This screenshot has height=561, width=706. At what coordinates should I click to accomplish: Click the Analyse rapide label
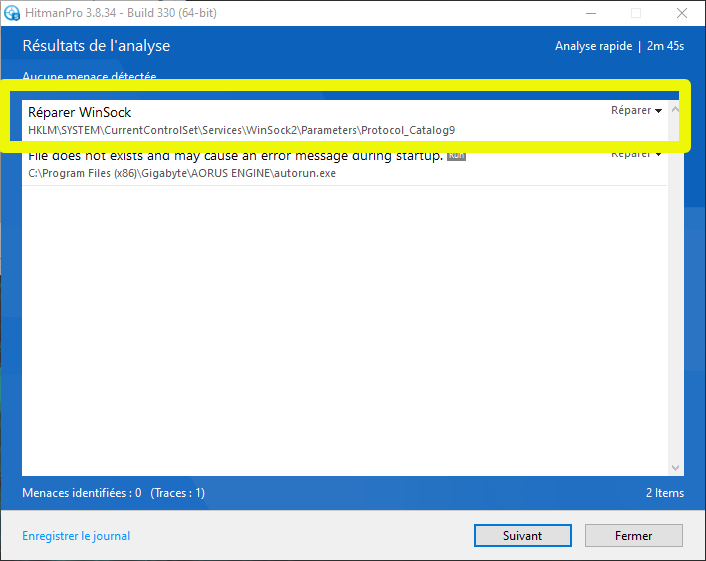click(x=593, y=46)
